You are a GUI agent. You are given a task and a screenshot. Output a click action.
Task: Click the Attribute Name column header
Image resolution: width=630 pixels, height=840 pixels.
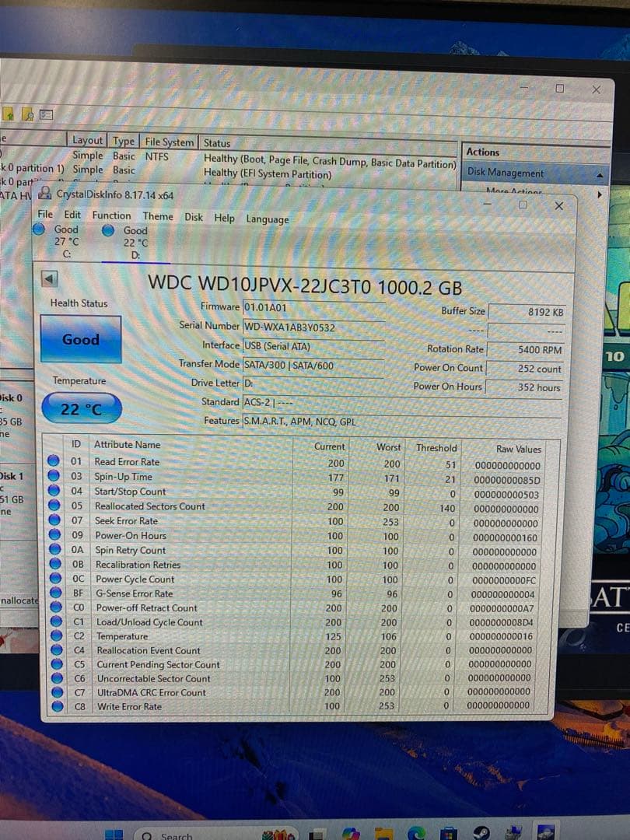click(x=127, y=445)
